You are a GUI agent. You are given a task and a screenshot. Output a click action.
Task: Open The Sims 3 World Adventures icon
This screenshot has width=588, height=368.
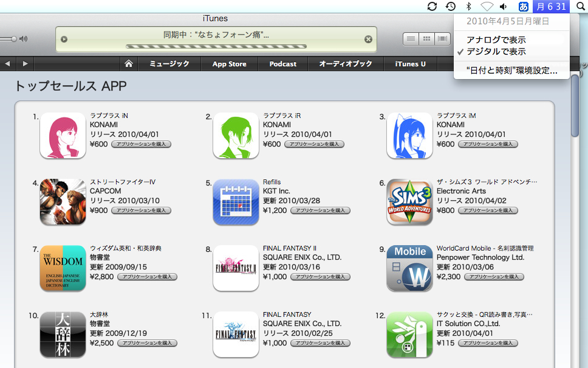409,202
